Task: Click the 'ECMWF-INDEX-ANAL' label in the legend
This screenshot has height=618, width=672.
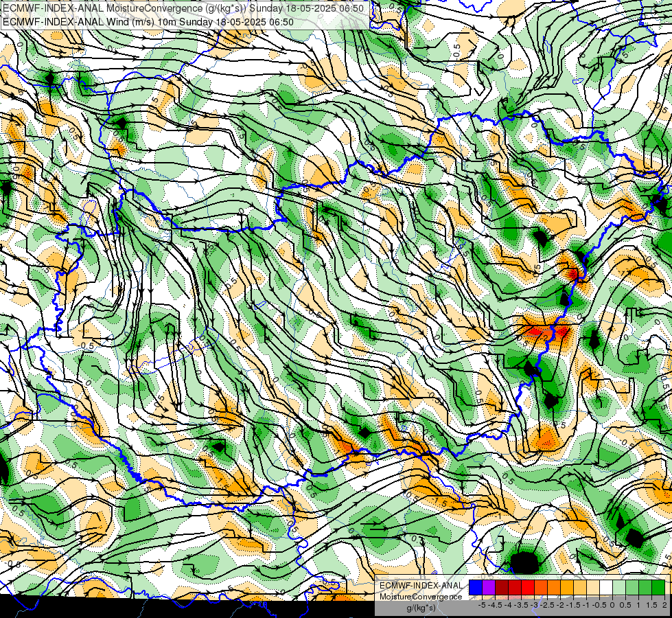Action: tap(421, 586)
